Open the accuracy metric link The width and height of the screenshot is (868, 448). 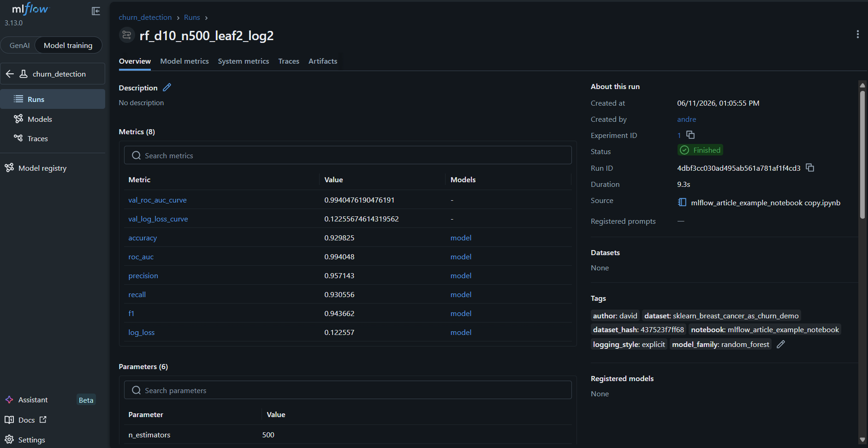[143, 238]
